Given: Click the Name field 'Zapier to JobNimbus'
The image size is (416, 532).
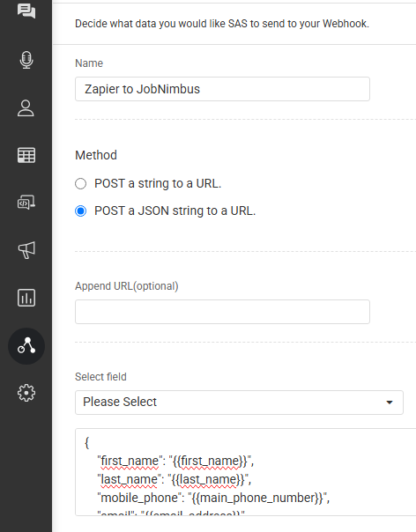Looking at the screenshot, I should 222,89.
